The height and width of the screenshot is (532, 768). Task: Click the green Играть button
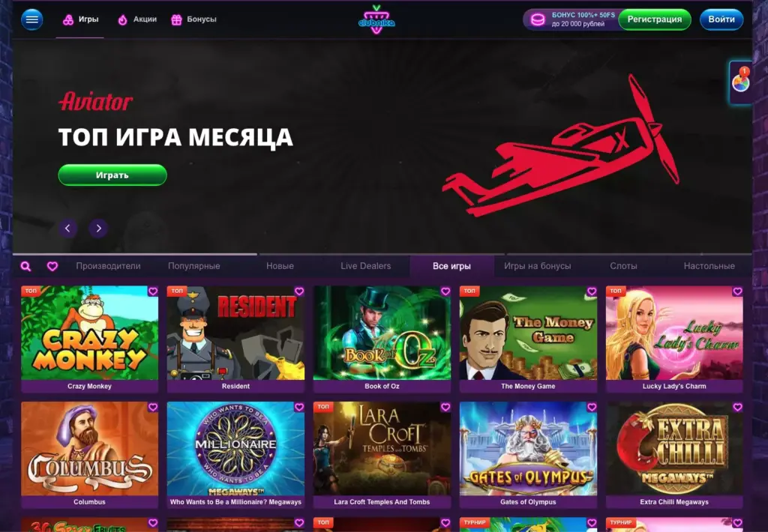point(112,175)
